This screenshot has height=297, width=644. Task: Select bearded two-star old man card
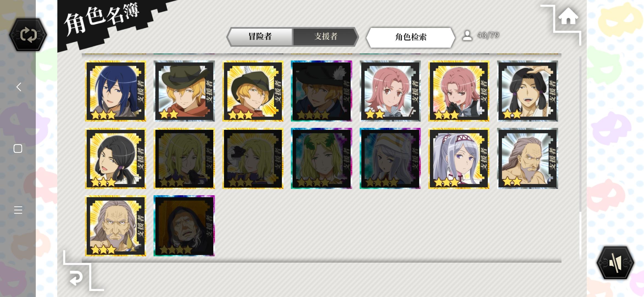pyautogui.click(x=528, y=158)
